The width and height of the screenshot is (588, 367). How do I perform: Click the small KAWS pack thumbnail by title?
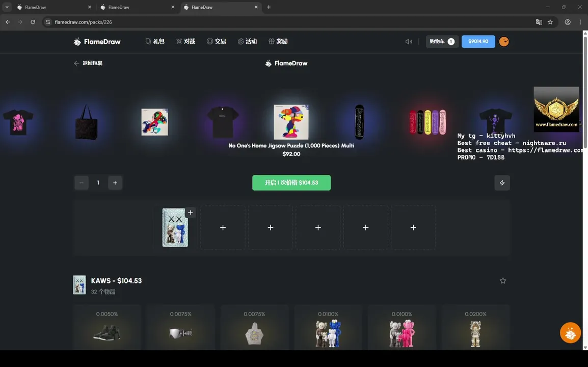tap(79, 285)
